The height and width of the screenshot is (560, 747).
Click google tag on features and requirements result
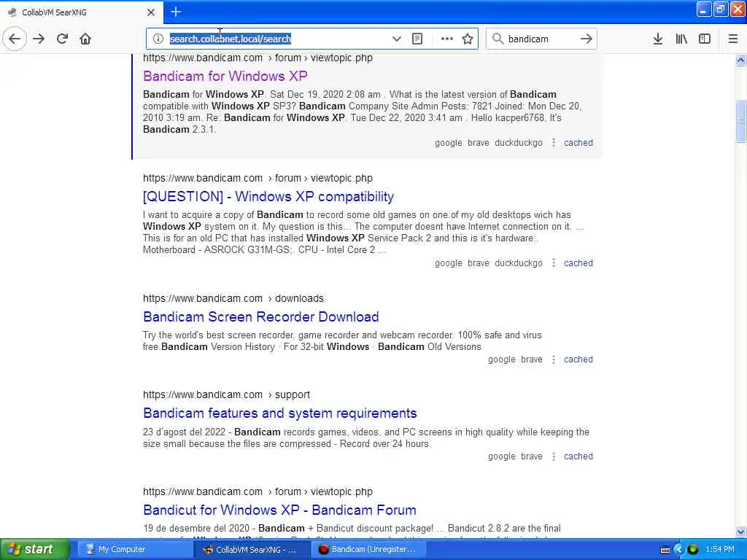point(502,456)
